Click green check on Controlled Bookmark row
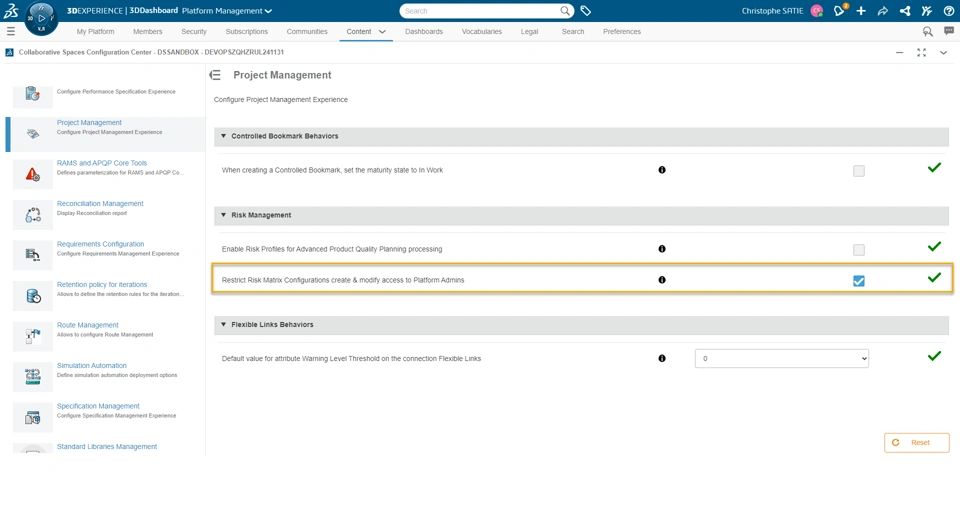960x516 pixels. click(934, 167)
